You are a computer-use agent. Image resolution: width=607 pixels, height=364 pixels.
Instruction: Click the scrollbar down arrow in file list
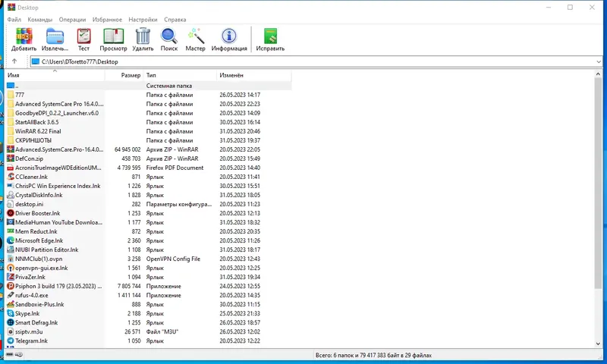click(x=598, y=344)
